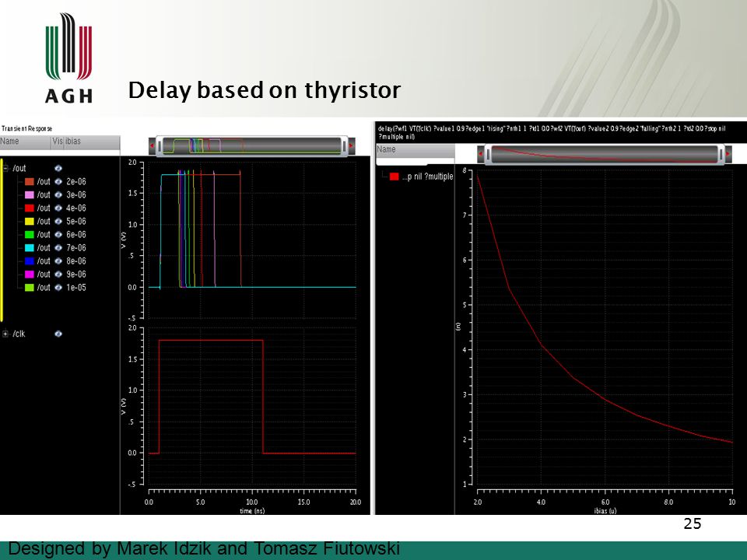Screen dimensions: 747x560
Task: Click slide number 25
Action: (693, 523)
